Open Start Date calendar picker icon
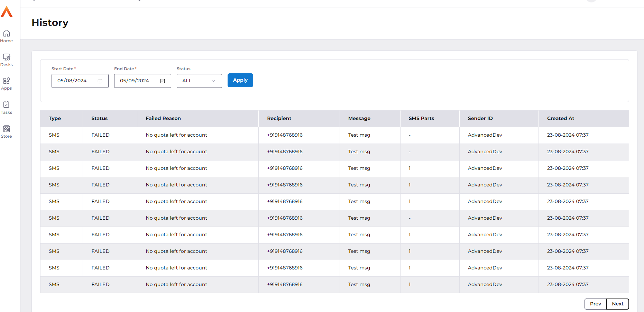The height and width of the screenshot is (312, 644). pos(100,81)
